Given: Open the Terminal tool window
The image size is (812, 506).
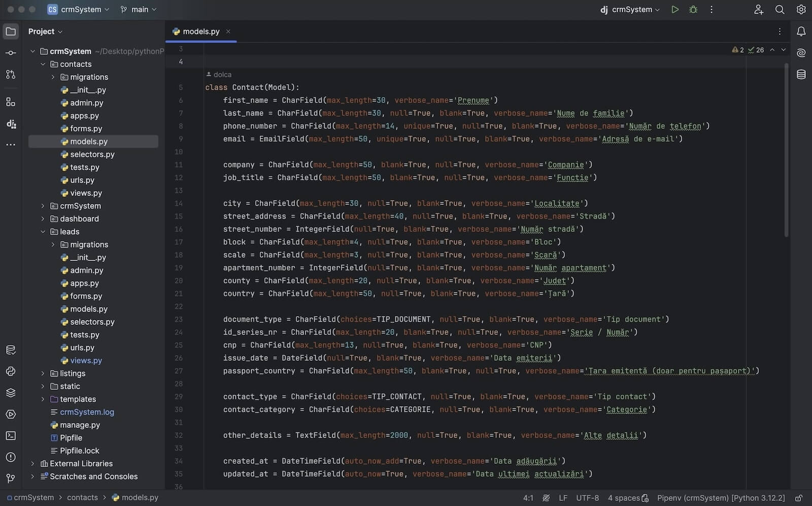Looking at the screenshot, I should 11,436.
